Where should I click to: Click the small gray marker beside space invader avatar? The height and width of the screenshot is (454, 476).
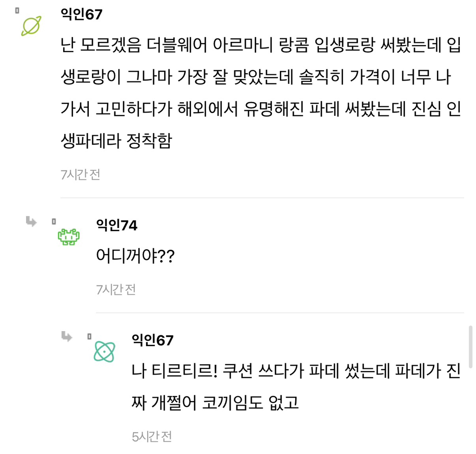tap(53, 221)
